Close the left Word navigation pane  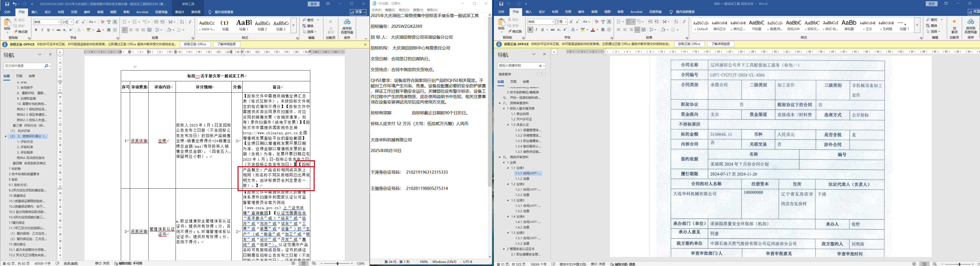coord(50,55)
